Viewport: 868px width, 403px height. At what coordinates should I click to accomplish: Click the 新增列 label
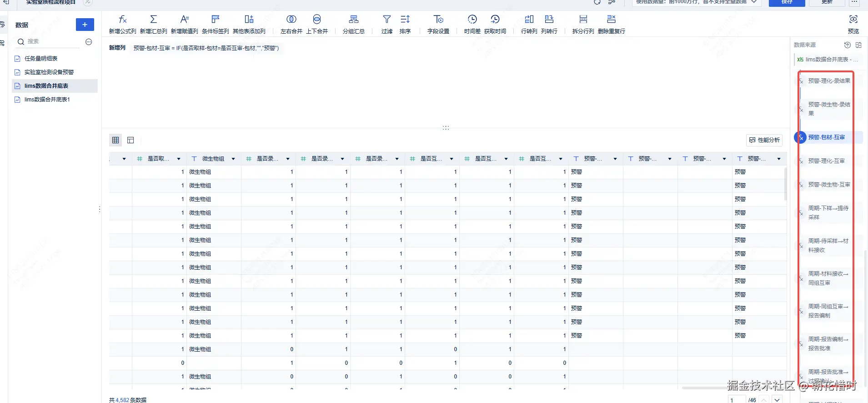[x=117, y=48]
